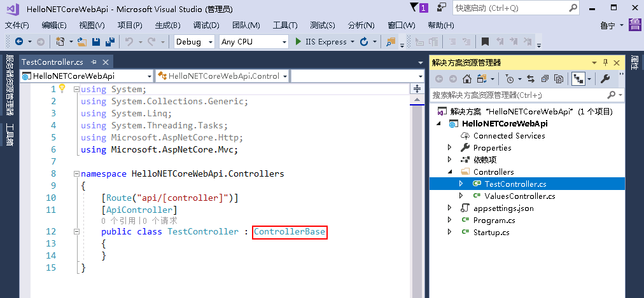Viewport: 644px width, 298px height.
Task: Click the Home icon in Solution Explorer
Action: pos(466,79)
